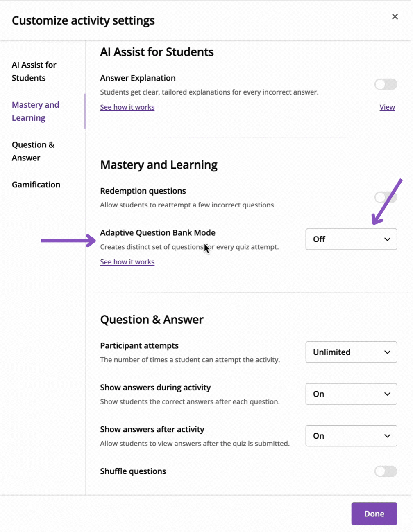Click chevron in Show answers during activity dropdown
This screenshot has height=532, width=413.
(x=387, y=394)
